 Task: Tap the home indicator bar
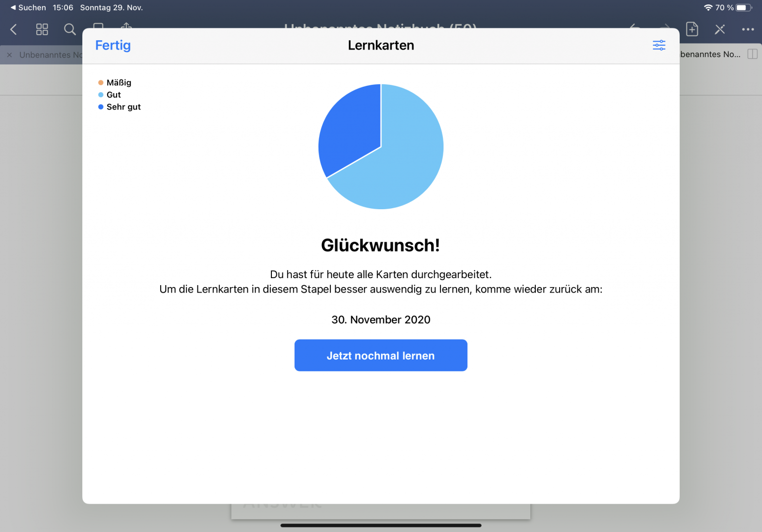pyautogui.click(x=381, y=525)
